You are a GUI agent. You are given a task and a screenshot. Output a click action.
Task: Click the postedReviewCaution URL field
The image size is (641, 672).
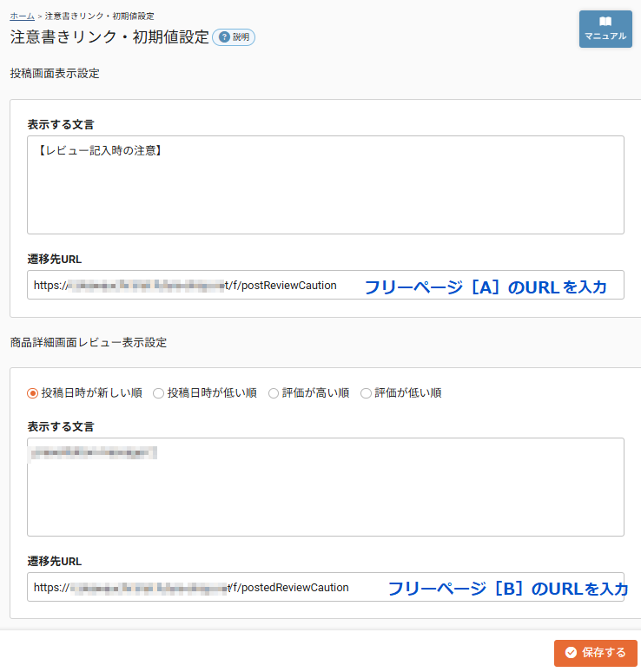326,587
